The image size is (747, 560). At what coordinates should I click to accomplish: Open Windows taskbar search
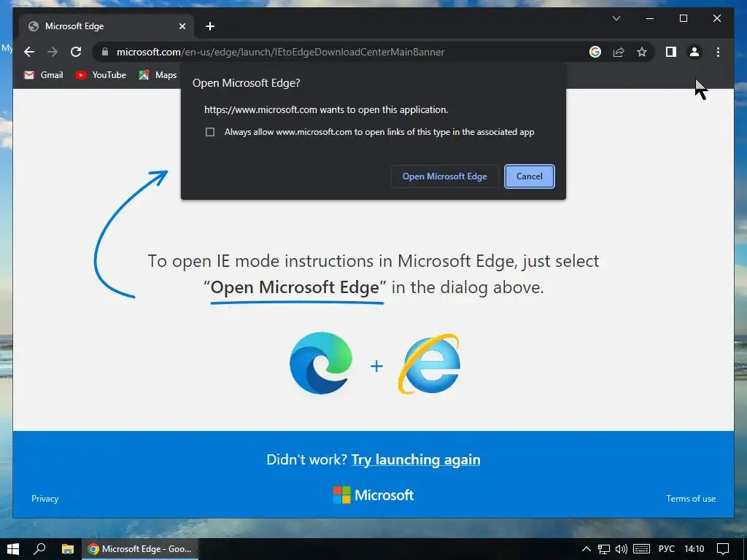(x=40, y=549)
